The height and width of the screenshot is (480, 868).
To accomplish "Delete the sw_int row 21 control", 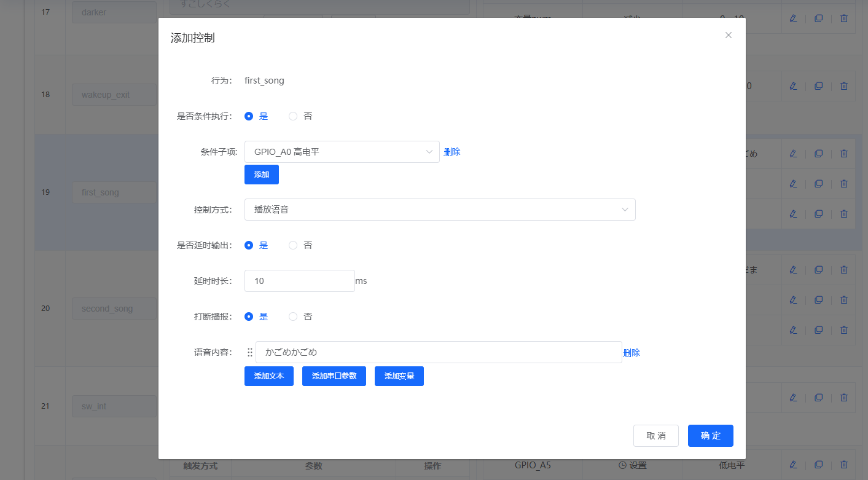I will click(843, 397).
